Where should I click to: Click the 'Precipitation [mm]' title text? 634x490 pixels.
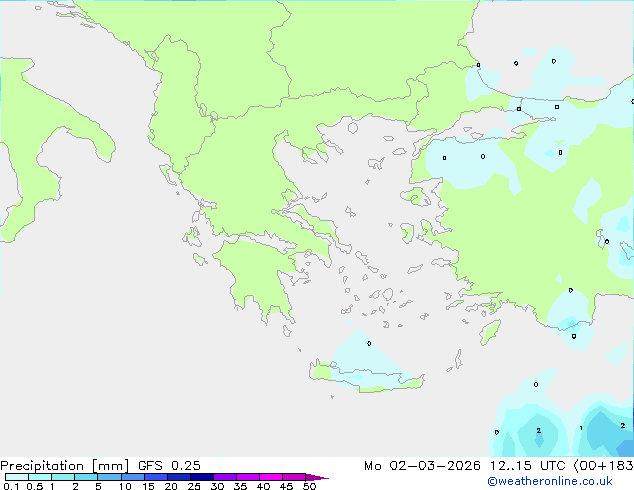tap(64, 466)
